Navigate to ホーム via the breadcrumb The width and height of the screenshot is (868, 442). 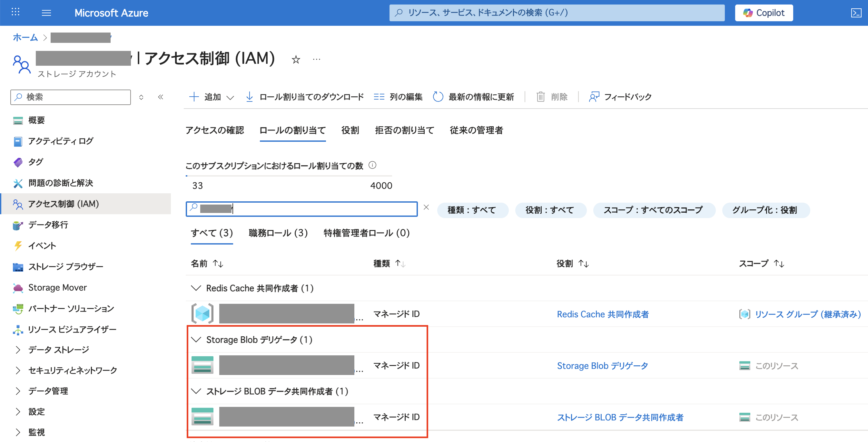(25, 37)
